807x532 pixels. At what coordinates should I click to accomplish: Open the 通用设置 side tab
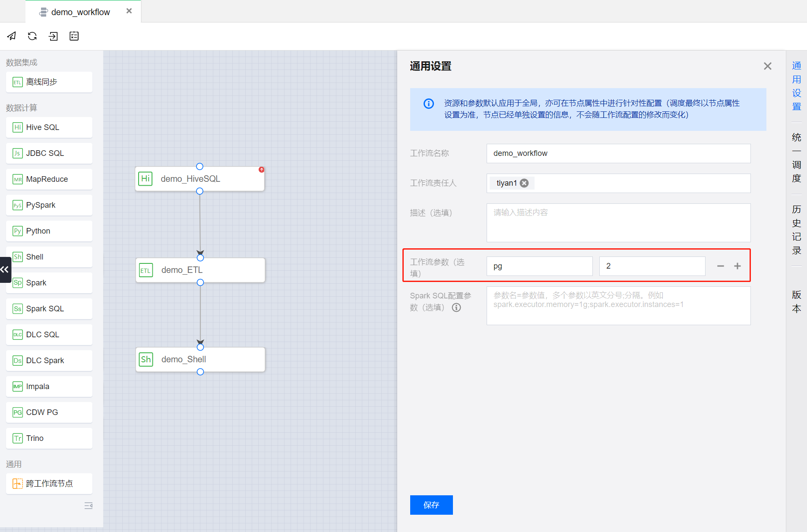point(797,86)
